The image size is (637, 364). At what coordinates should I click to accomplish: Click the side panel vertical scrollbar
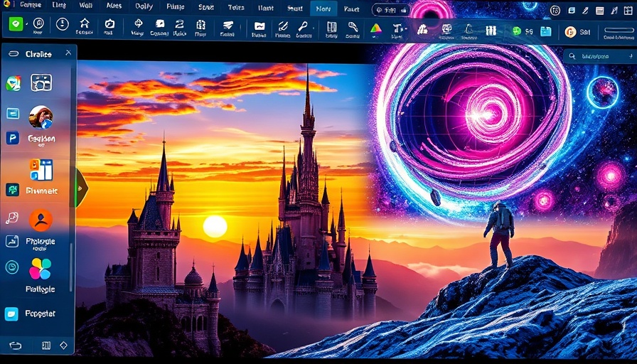[x=72, y=267]
